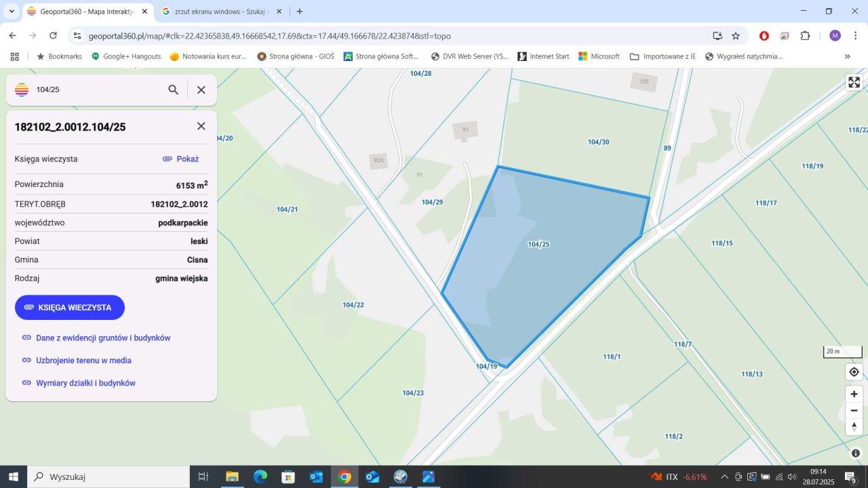The height and width of the screenshot is (488, 868).
Task: Close the parcel details panel
Action: (201, 126)
